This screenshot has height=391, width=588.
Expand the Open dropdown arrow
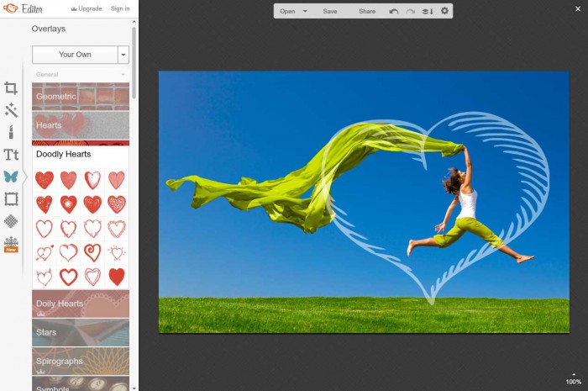point(305,12)
